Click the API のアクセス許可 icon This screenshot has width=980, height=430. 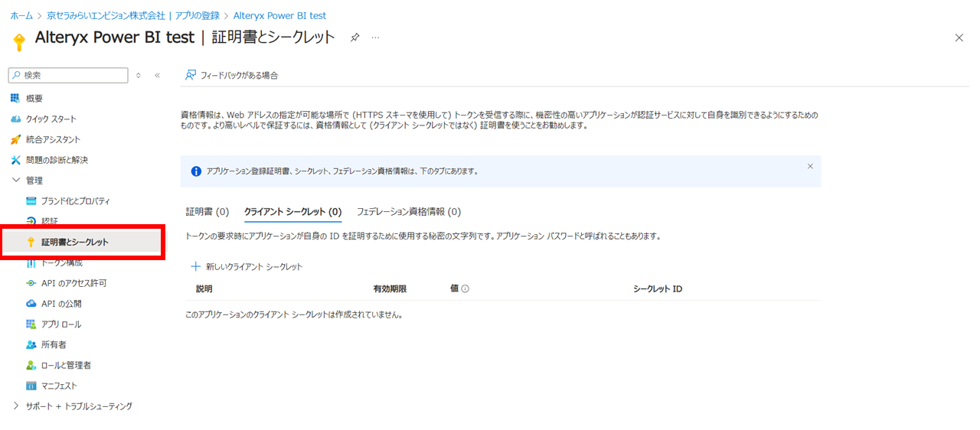click(31, 283)
